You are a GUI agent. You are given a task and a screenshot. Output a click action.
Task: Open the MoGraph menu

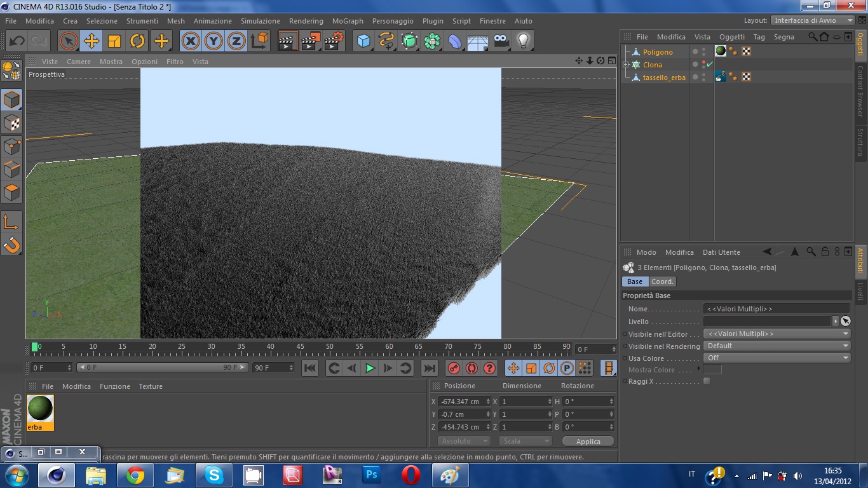pos(348,21)
